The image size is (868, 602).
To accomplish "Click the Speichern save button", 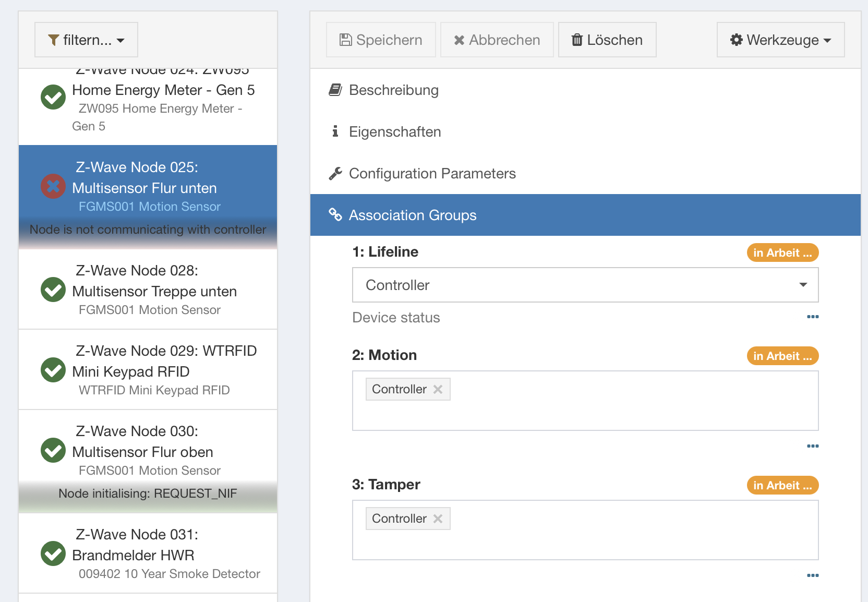I will click(x=381, y=40).
